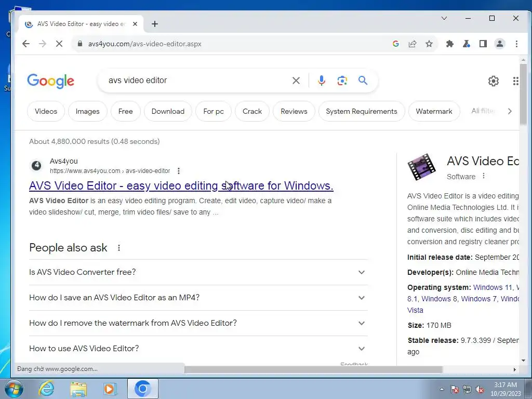Click the scroll right arrow at page bottom
This screenshot has width=532, height=399.
pos(515,369)
